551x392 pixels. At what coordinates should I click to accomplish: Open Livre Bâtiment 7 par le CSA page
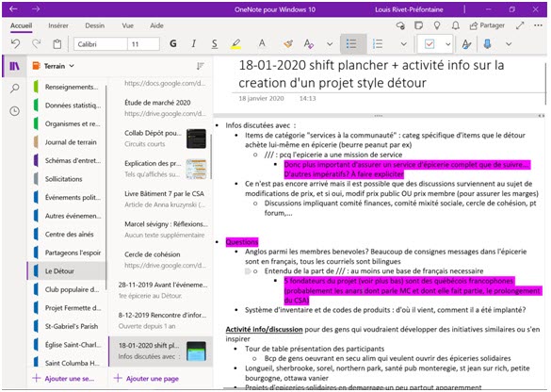(161, 199)
